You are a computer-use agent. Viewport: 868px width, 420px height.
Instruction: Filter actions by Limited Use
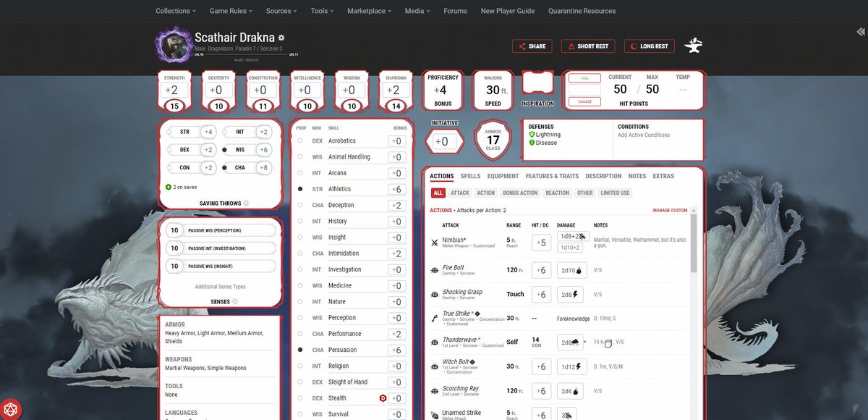tap(615, 193)
